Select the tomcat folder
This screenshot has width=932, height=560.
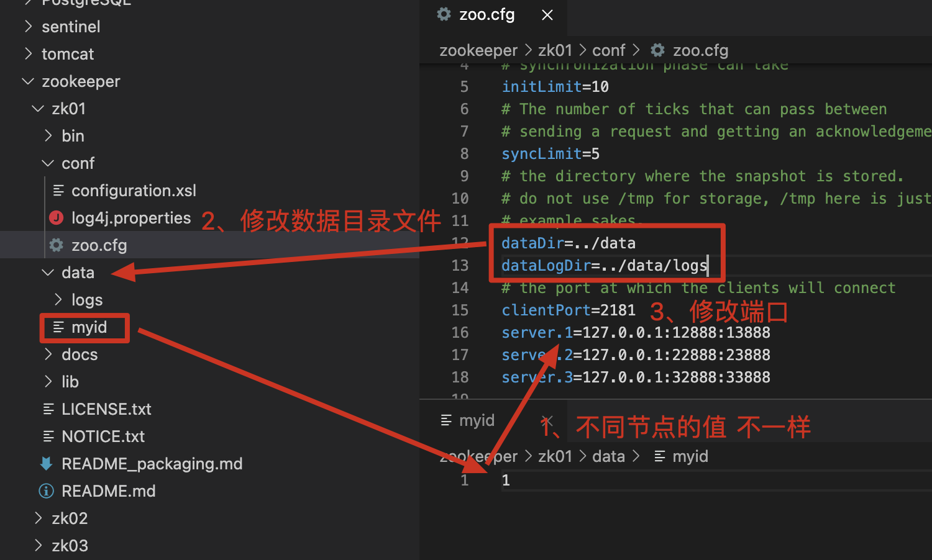pos(68,53)
